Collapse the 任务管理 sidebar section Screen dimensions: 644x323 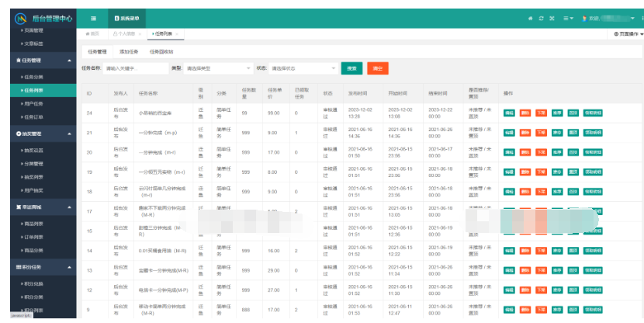coord(69,60)
